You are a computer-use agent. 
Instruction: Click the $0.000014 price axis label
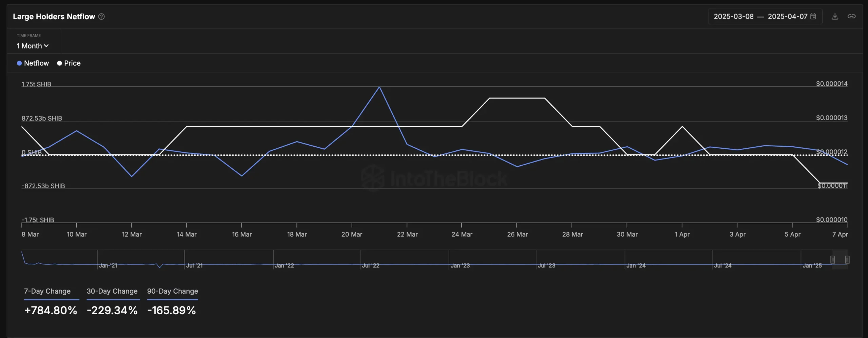pyautogui.click(x=832, y=84)
